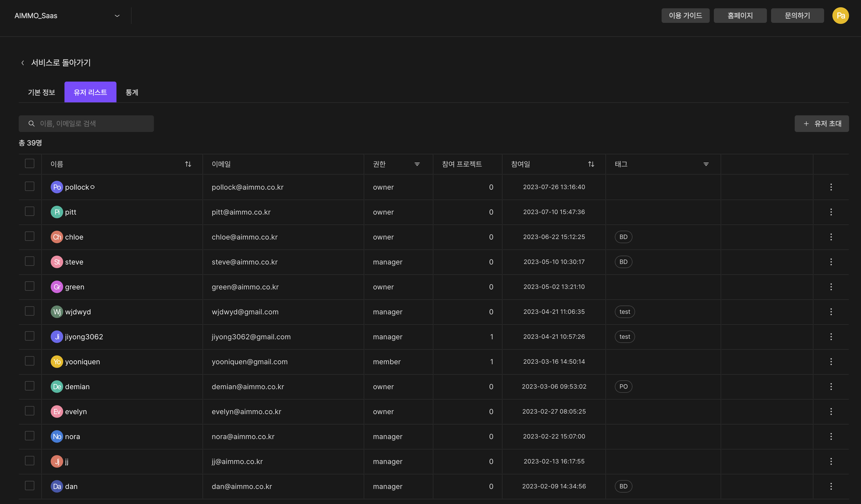Open the more options menu for green
This screenshot has width=861, height=504.
coord(831,287)
